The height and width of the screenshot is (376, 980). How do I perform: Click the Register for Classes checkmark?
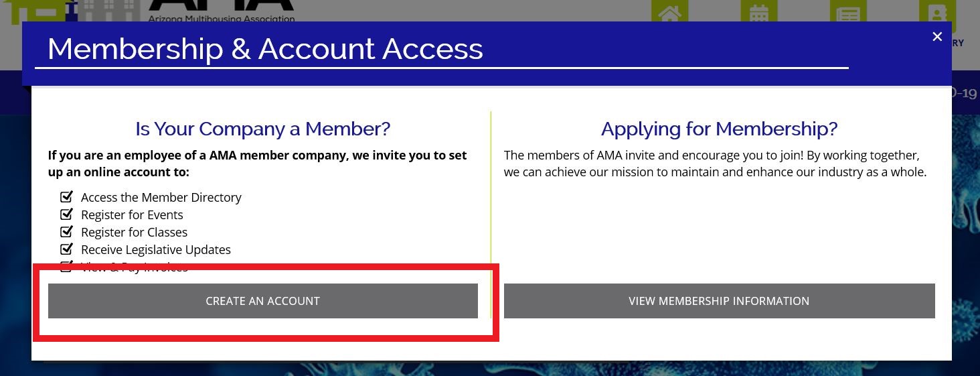(x=66, y=232)
